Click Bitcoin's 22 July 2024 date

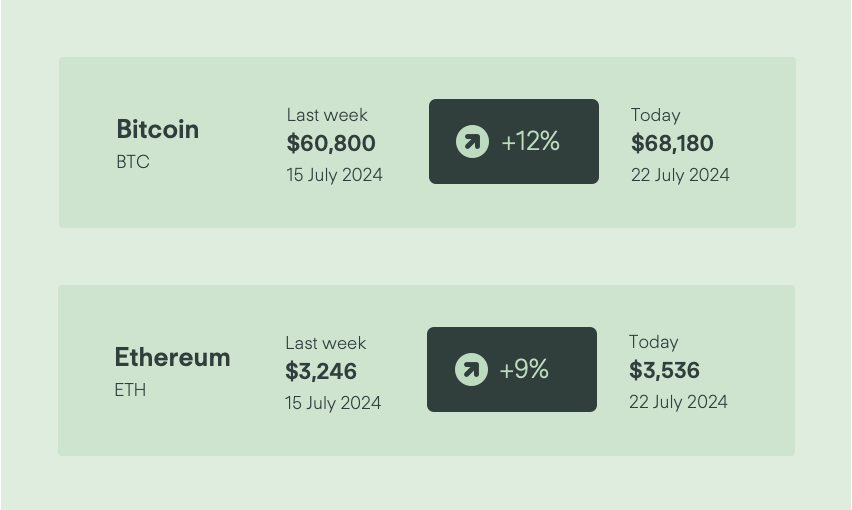pyautogui.click(x=680, y=175)
